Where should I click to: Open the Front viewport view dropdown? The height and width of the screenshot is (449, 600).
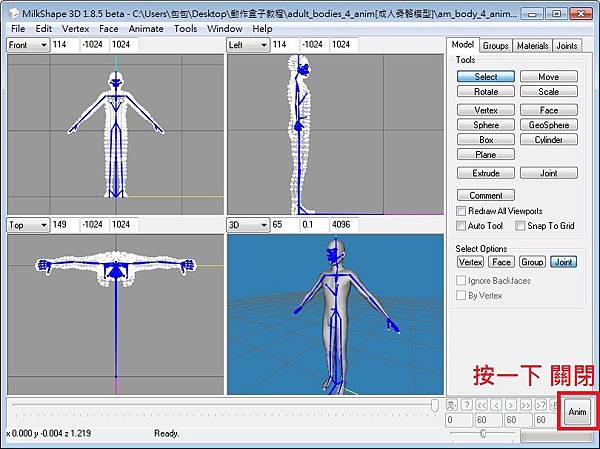click(28, 45)
